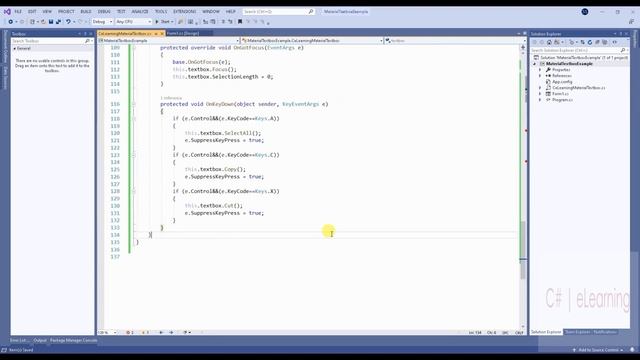Screen dimensions: 640x360
Task: Open the Debug configuration dropdown
Action: click(102, 22)
